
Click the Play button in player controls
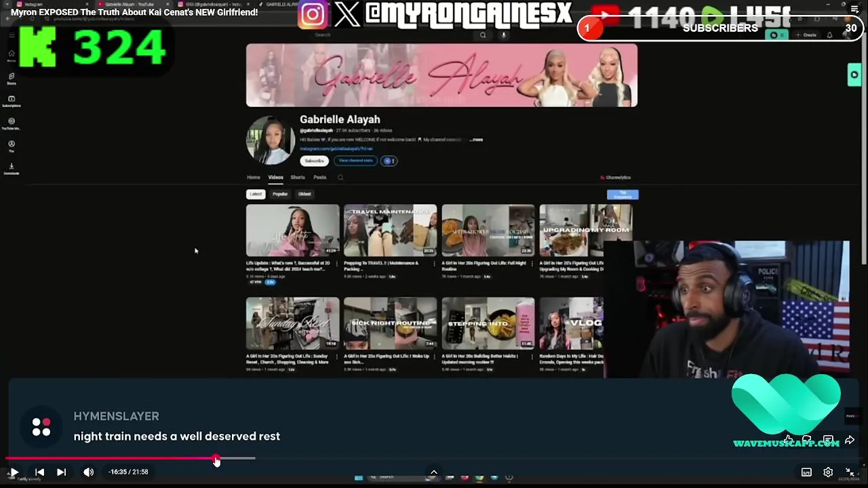point(14,472)
